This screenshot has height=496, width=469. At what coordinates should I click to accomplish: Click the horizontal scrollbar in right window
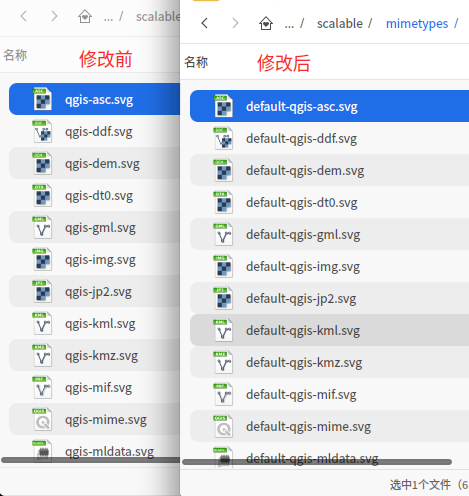(x=317, y=462)
